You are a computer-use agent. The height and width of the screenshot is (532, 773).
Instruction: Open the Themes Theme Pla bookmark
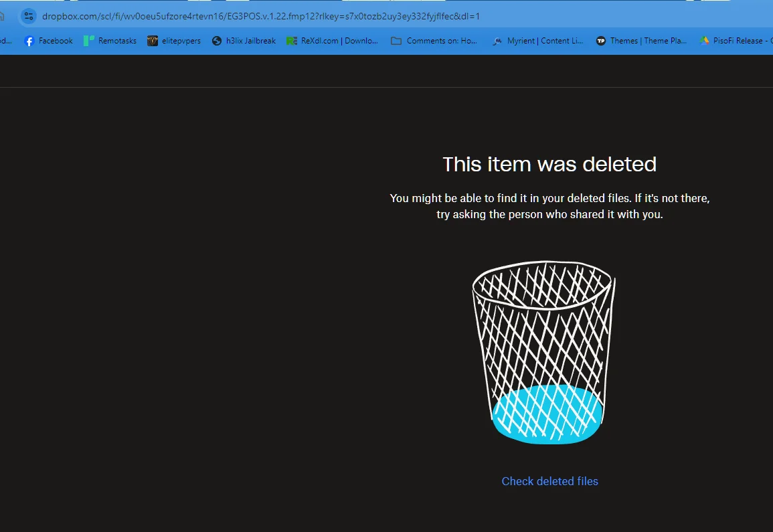pyautogui.click(x=641, y=41)
